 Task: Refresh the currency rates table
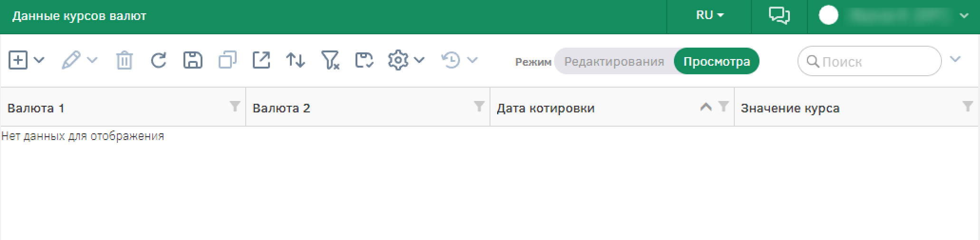pyautogui.click(x=158, y=60)
